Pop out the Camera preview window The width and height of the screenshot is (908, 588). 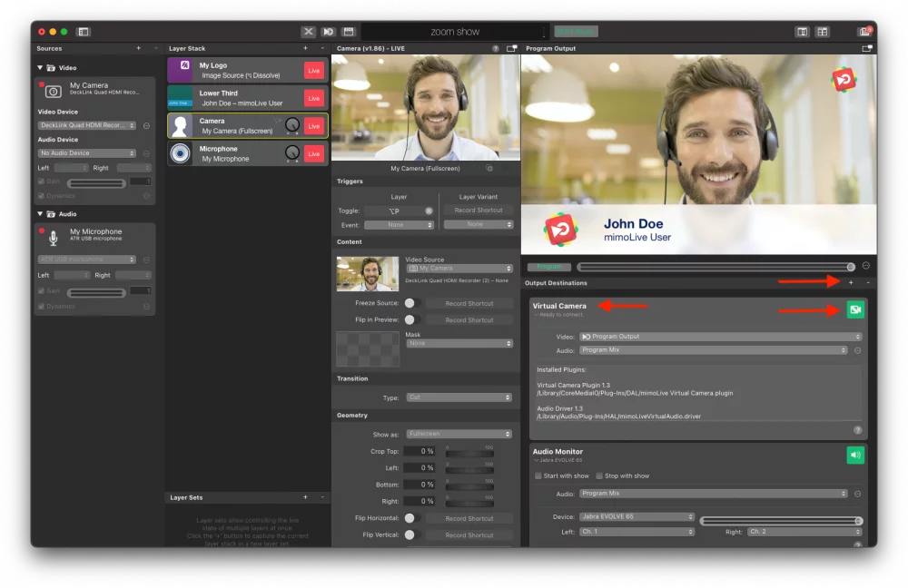(511, 49)
